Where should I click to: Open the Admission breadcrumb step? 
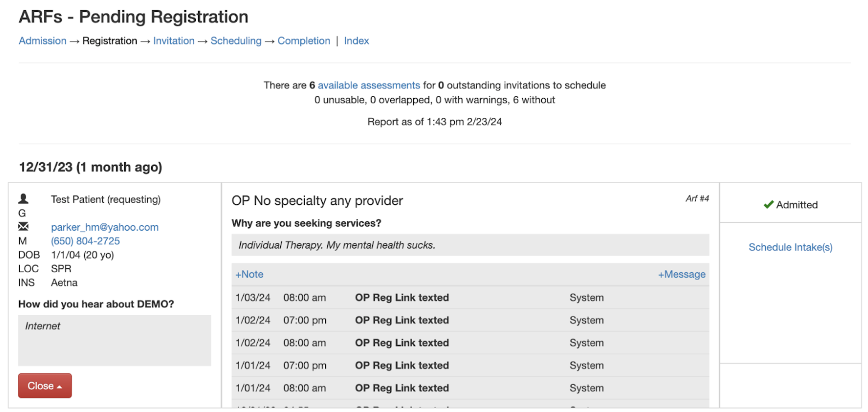pyautogui.click(x=42, y=40)
